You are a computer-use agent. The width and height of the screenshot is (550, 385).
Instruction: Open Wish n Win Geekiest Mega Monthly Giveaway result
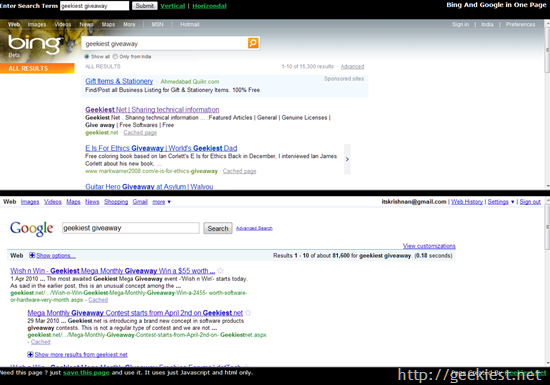pyautogui.click(x=113, y=271)
